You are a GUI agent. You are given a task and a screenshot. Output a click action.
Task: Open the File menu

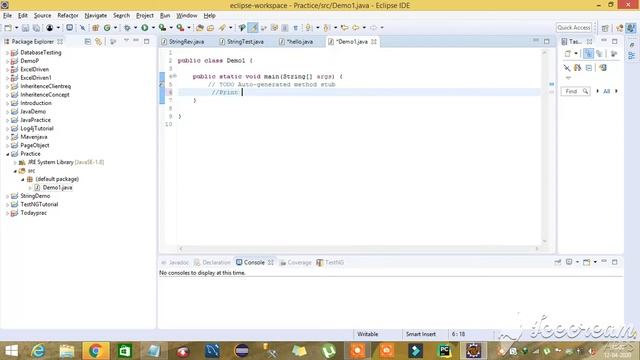pyautogui.click(x=7, y=16)
